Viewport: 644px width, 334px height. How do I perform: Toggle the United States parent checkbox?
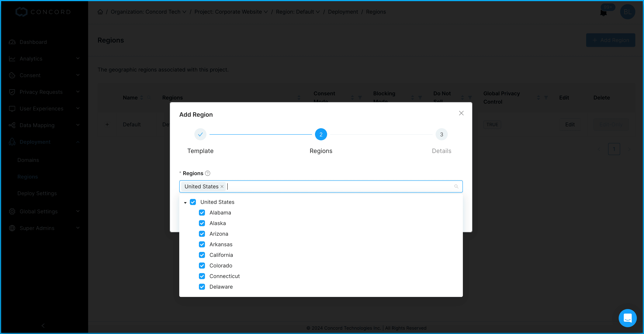[x=193, y=202]
